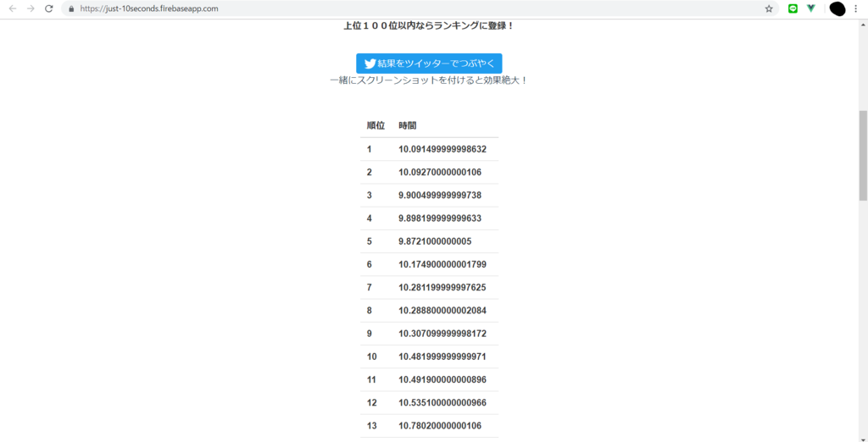This screenshot has height=442, width=868.
Task: Click the padlock site security icon
Action: 71,8
